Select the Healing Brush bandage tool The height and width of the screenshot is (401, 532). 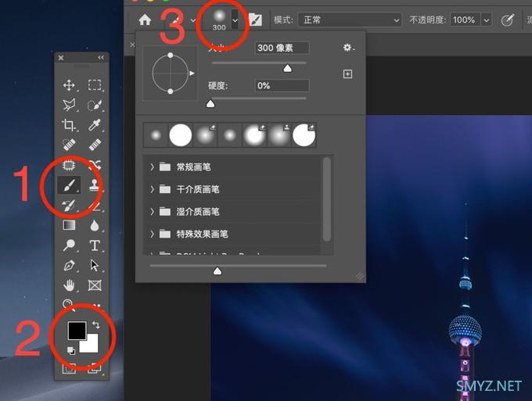tap(95, 145)
